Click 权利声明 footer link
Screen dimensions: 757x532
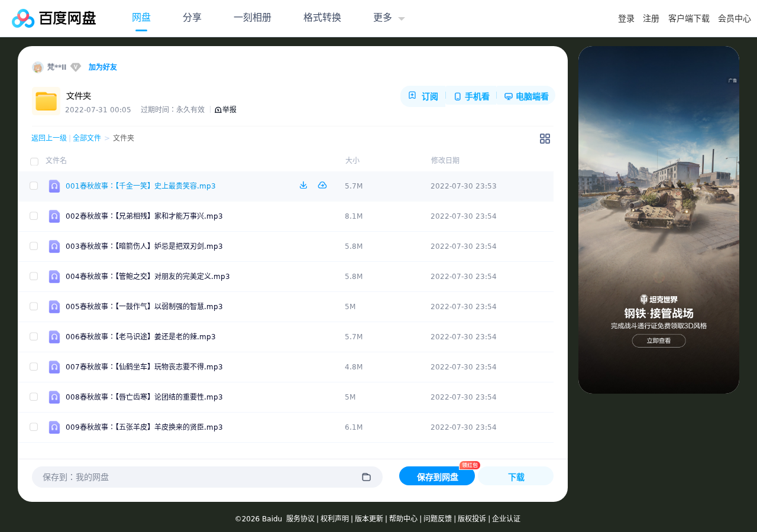tap(335, 519)
